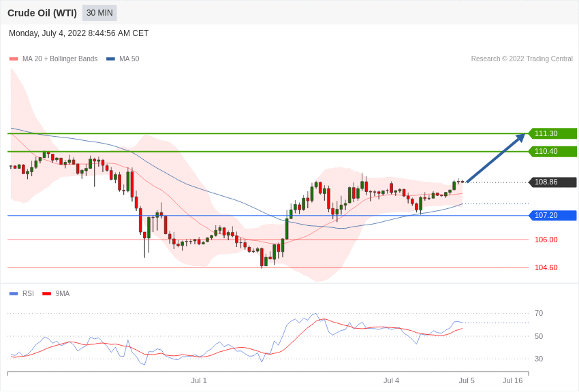Click the 30 MIN timeframe badge

pyautogui.click(x=99, y=13)
